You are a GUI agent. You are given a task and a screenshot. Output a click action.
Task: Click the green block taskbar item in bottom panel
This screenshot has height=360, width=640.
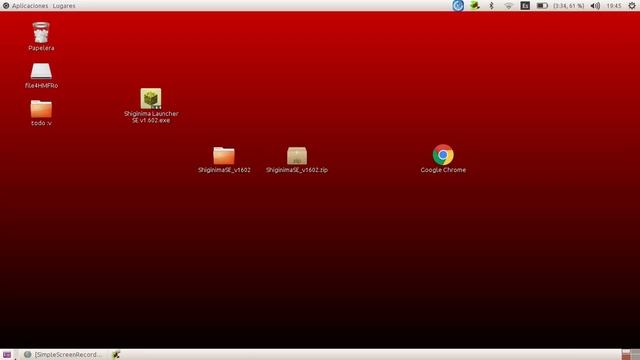tap(116, 355)
